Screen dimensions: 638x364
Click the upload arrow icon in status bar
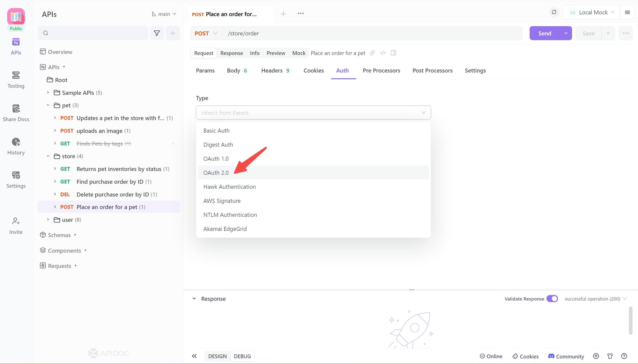tap(596, 356)
